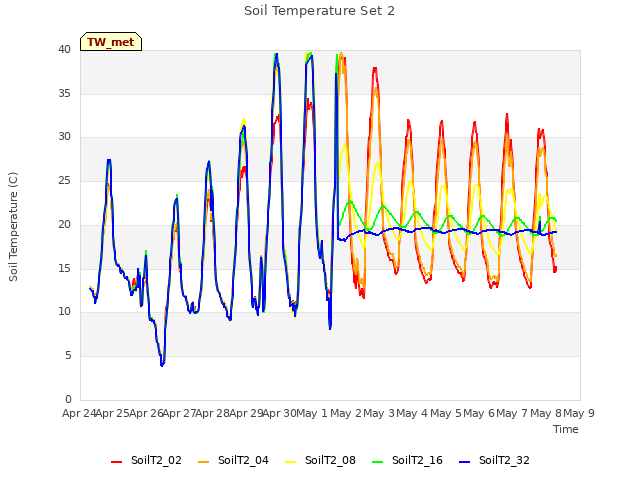Click the chart title Soil Temperature Set 2
640x480 pixels.
pyautogui.click(x=320, y=11)
